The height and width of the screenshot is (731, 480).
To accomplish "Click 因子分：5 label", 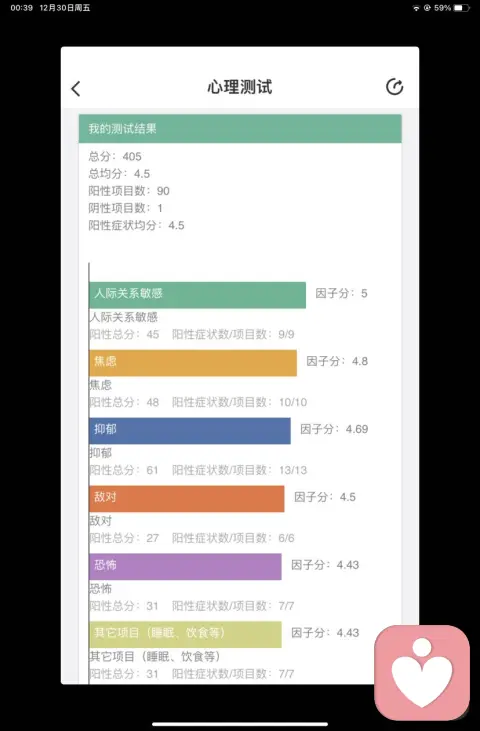I will [x=342, y=293].
